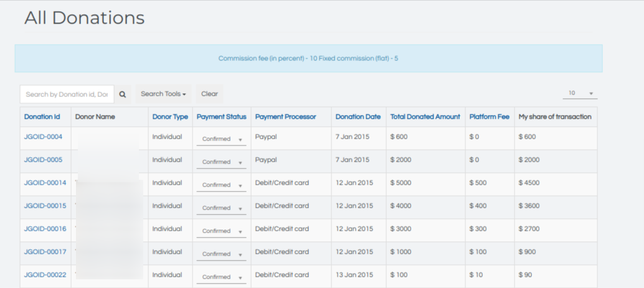Sort by Donation Date column header
Viewport: 644px width, 288px height.
coord(358,117)
